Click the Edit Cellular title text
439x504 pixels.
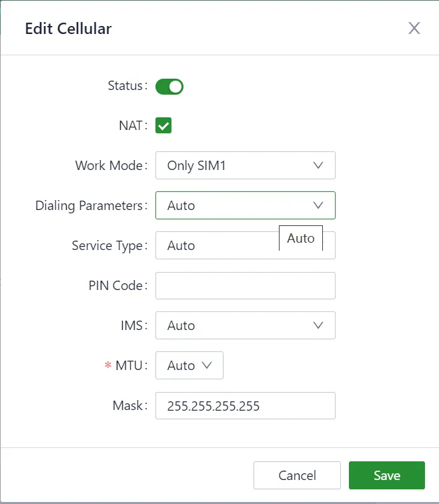click(69, 29)
